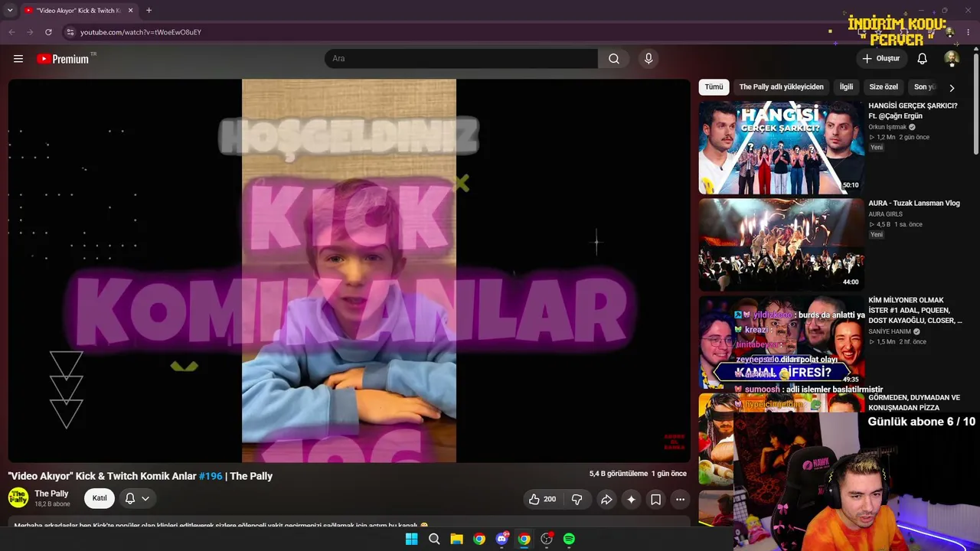
Task: Go to YouTube Premium home logo
Action: coord(63,59)
